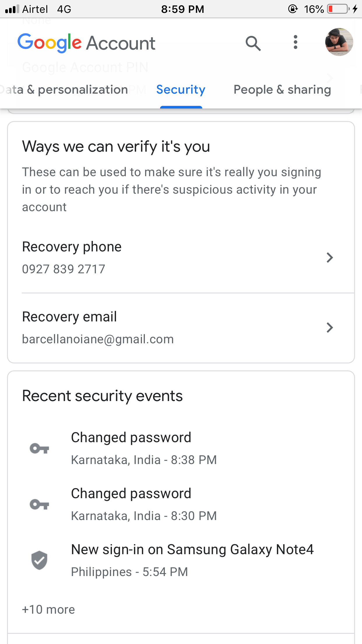
Task: Tap key icon beside 8:30 PM password change
Action: pyautogui.click(x=39, y=504)
